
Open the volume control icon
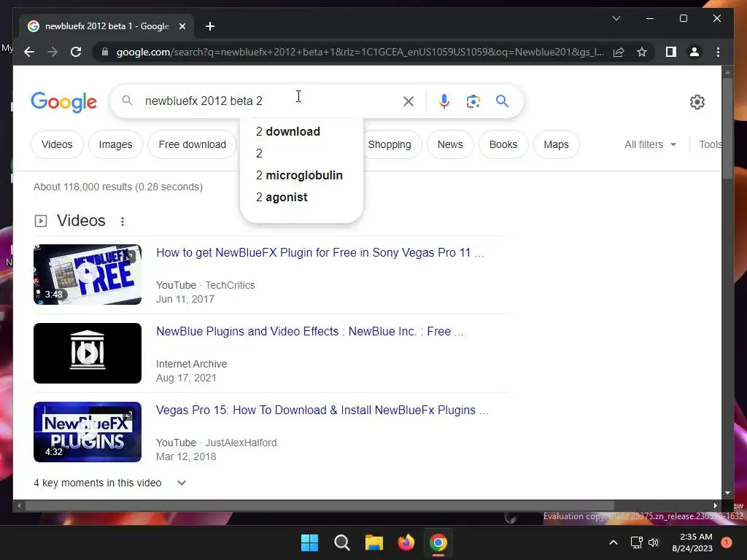pyautogui.click(x=654, y=542)
